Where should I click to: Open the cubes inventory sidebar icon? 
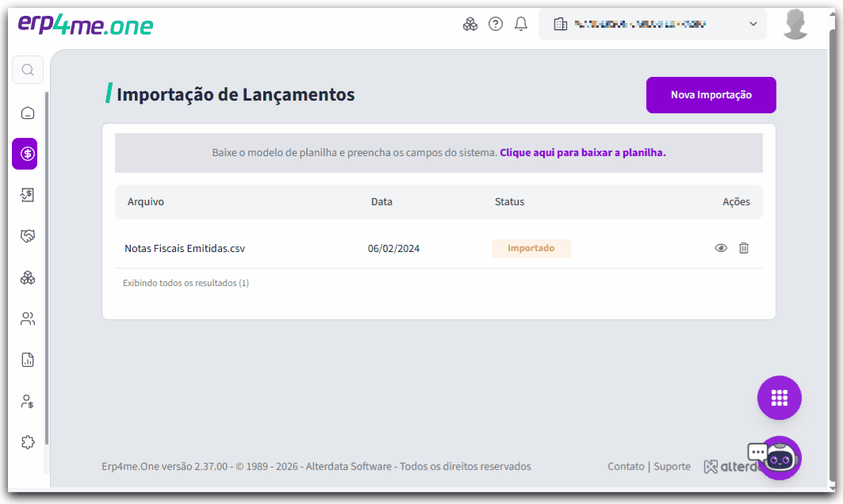point(28,278)
